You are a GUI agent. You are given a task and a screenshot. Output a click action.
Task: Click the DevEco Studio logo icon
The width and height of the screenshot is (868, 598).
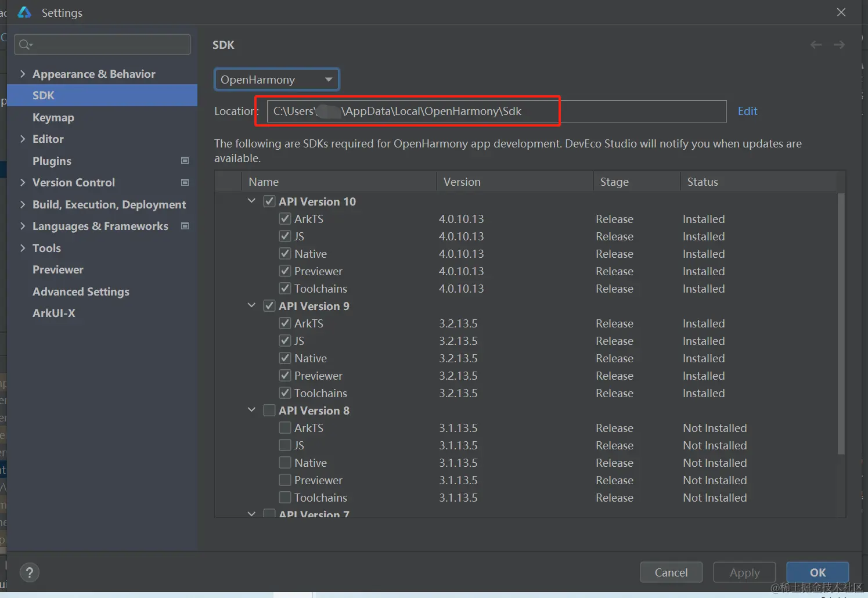(24, 12)
